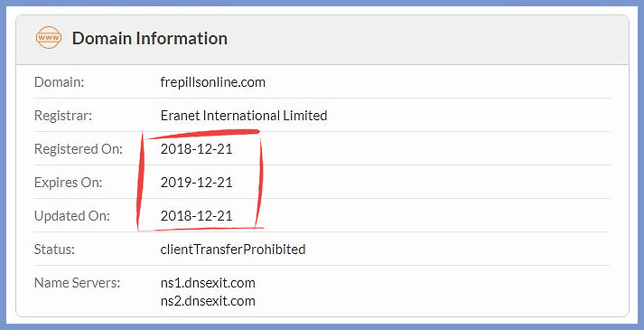The height and width of the screenshot is (330, 644).
Task: Click the Registrar: field label
Action: point(63,116)
